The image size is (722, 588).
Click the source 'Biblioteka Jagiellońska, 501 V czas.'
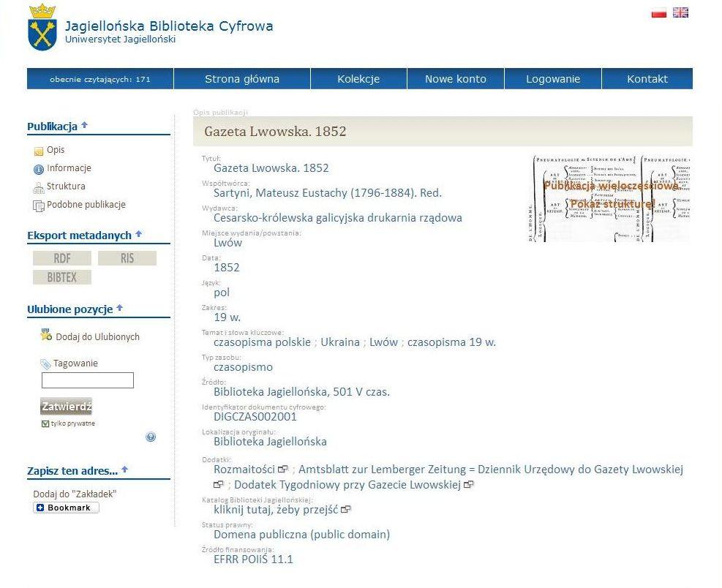coord(301,392)
